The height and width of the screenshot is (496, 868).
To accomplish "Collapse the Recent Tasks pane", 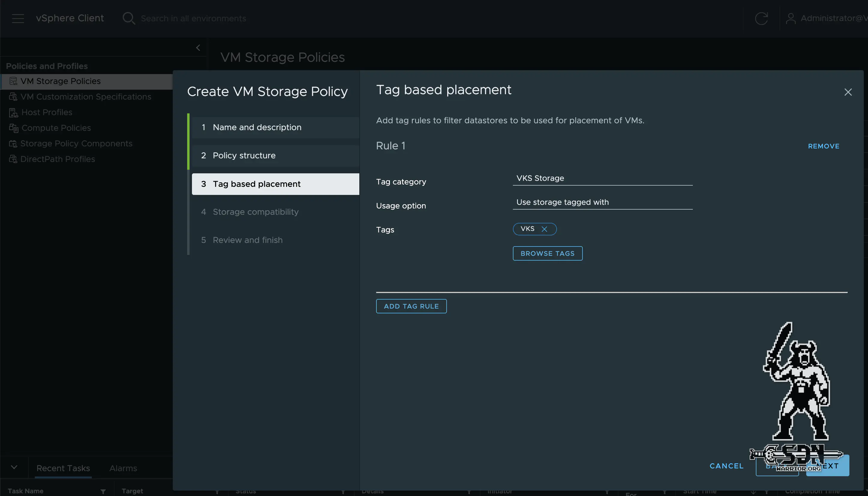I will [x=14, y=467].
